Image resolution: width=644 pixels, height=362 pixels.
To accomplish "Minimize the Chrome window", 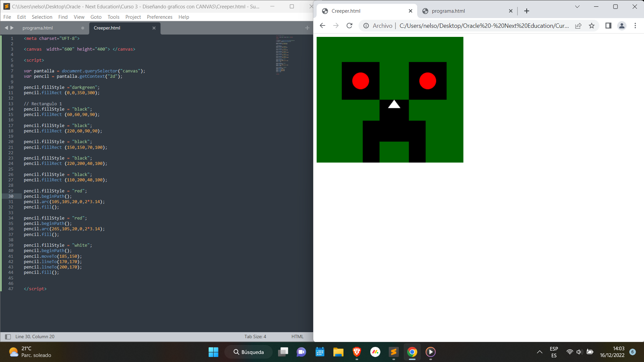I will [x=596, y=7].
